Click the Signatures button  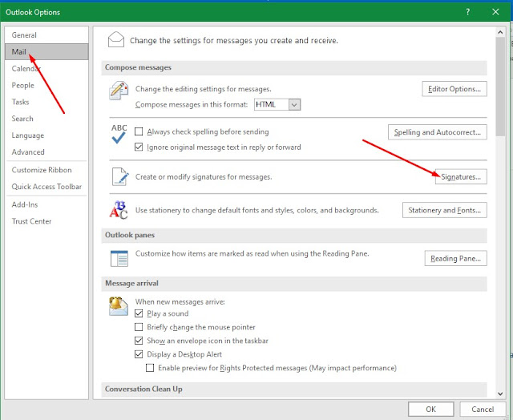461,176
